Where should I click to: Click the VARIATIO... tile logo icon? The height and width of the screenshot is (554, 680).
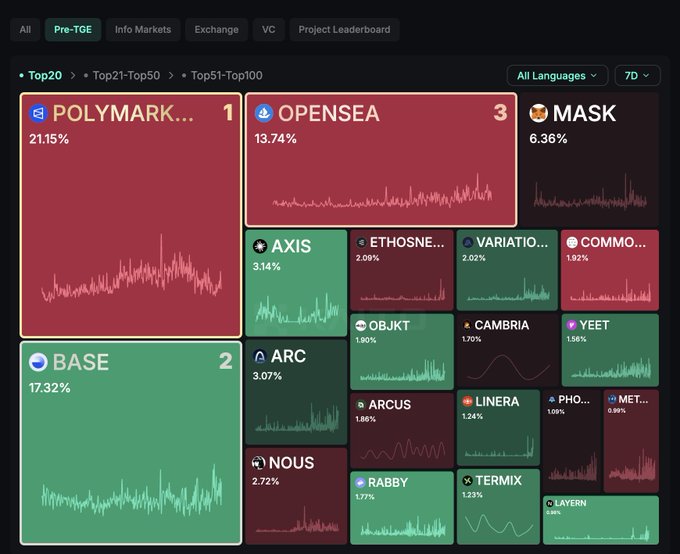tap(468, 243)
